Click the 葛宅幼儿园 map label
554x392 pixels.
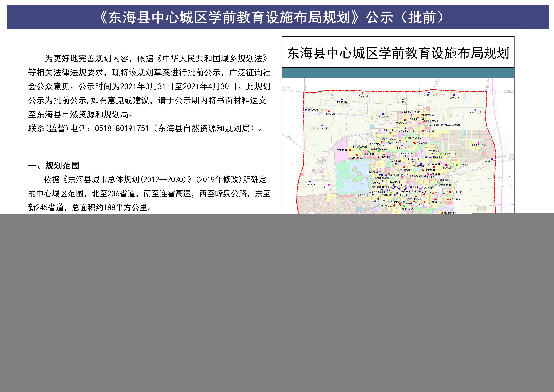[447, 168]
